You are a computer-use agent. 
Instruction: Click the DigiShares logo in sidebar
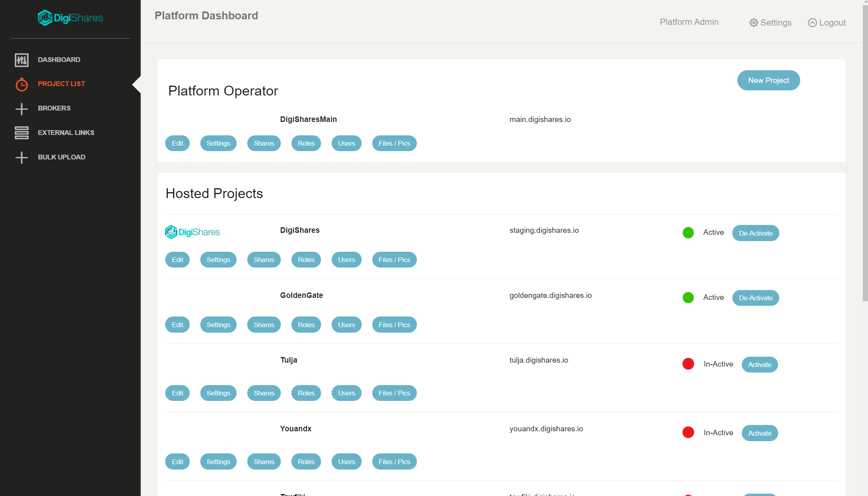pyautogui.click(x=70, y=18)
